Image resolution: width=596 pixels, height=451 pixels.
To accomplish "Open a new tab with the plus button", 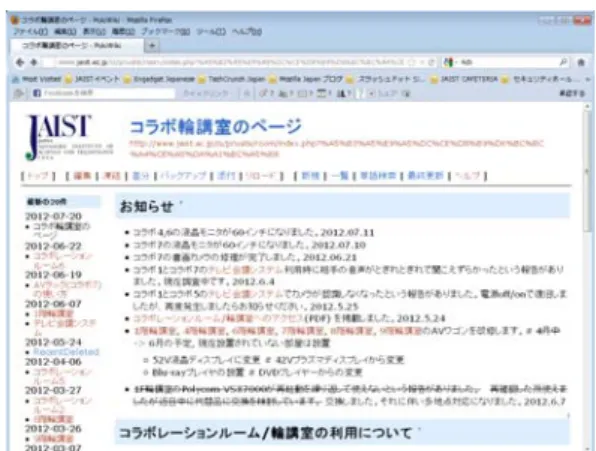I will point(152,46).
